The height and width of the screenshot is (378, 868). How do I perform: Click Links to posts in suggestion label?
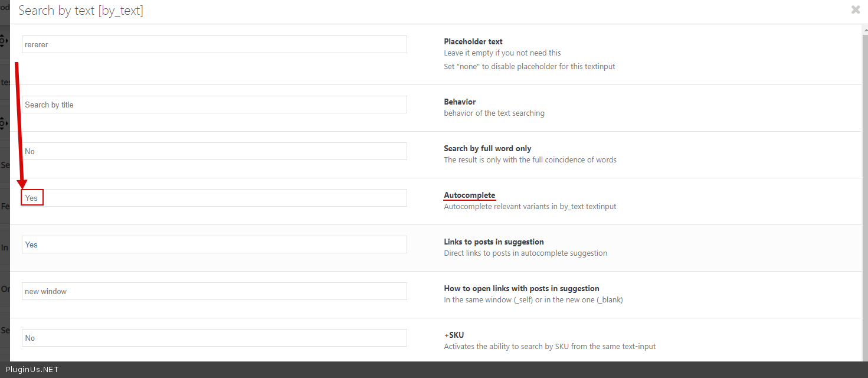493,242
